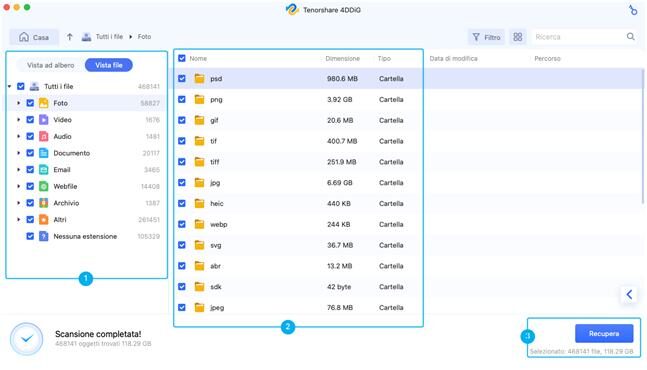Click the file list vertical scrollbar
This screenshot has height=370, width=647.
pyautogui.click(x=643, y=136)
